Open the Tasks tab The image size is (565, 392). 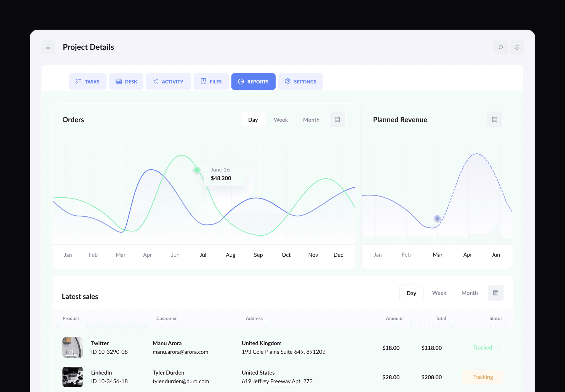[87, 81]
